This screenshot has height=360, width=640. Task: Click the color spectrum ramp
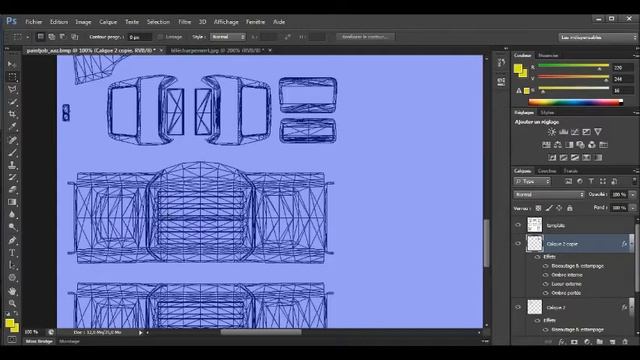[x=576, y=102]
